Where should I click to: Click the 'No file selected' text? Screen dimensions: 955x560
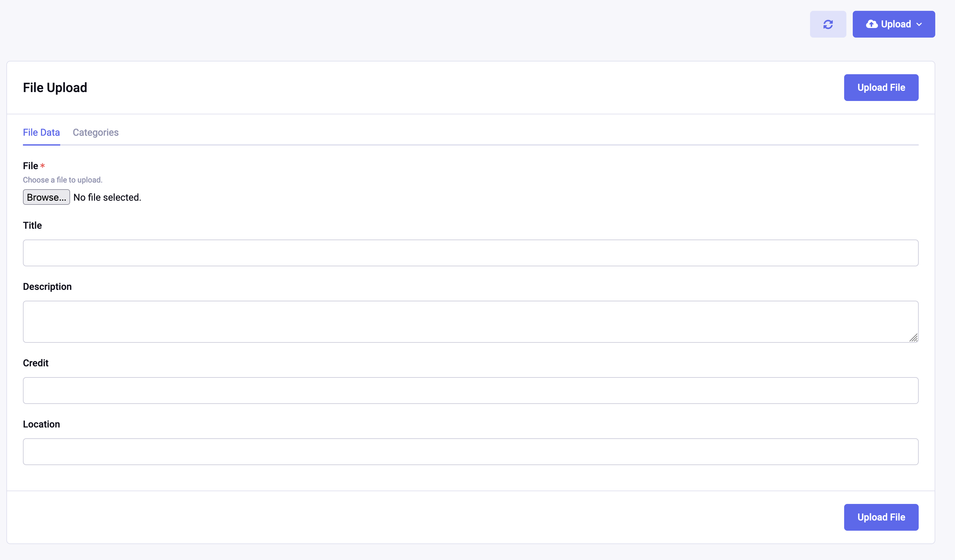(x=107, y=197)
